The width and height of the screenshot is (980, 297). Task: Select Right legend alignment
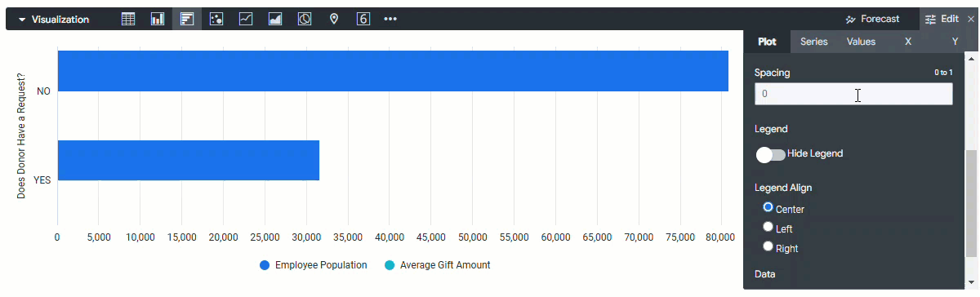click(x=768, y=246)
